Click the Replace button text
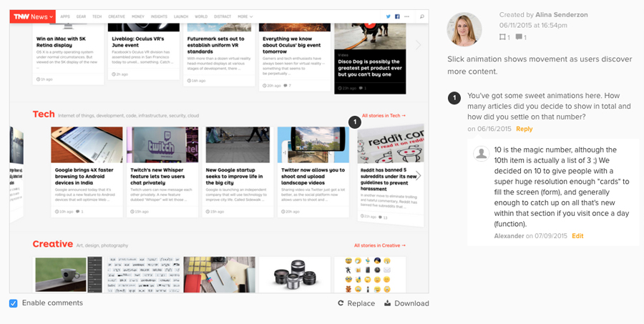The image size is (644, 324). 361,303
